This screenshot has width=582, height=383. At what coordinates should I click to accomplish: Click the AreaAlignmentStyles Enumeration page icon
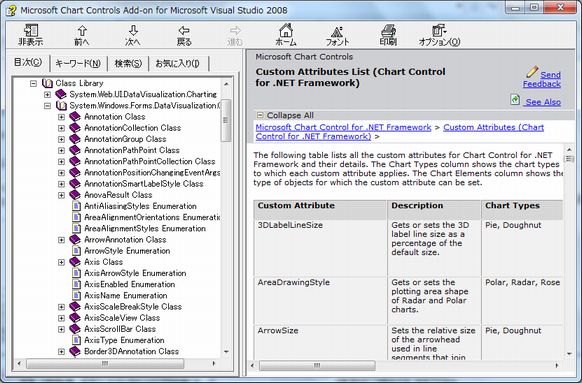76,228
